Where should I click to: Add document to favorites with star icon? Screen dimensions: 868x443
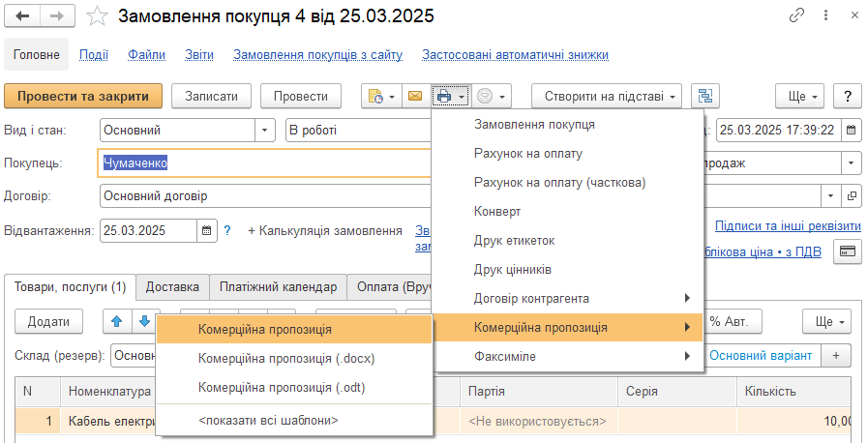pos(97,16)
